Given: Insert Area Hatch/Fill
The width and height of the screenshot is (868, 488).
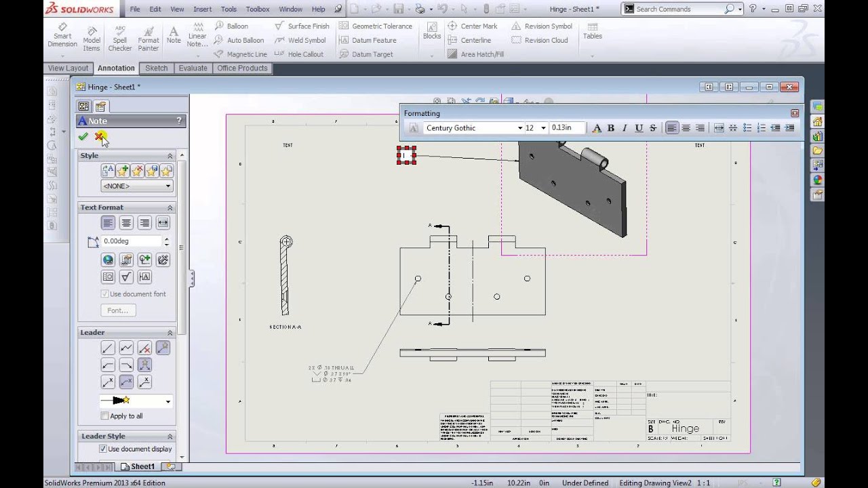Looking at the screenshot, I should pyautogui.click(x=475, y=54).
